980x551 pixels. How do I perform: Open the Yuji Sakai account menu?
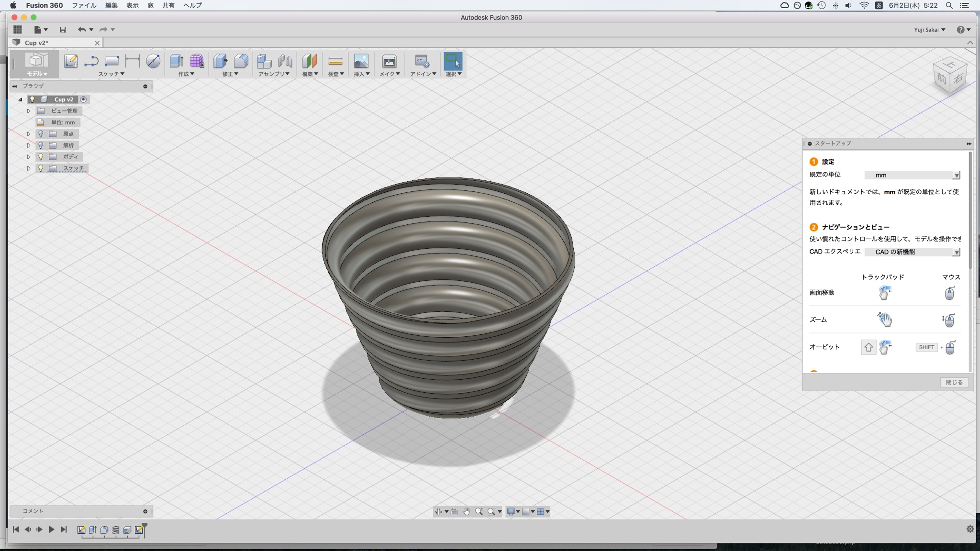[x=929, y=30]
